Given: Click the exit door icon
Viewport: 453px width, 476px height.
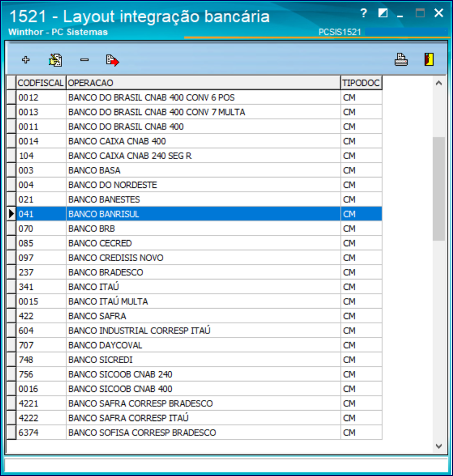Looking at the screenshot, I should [x=429, y=59].
